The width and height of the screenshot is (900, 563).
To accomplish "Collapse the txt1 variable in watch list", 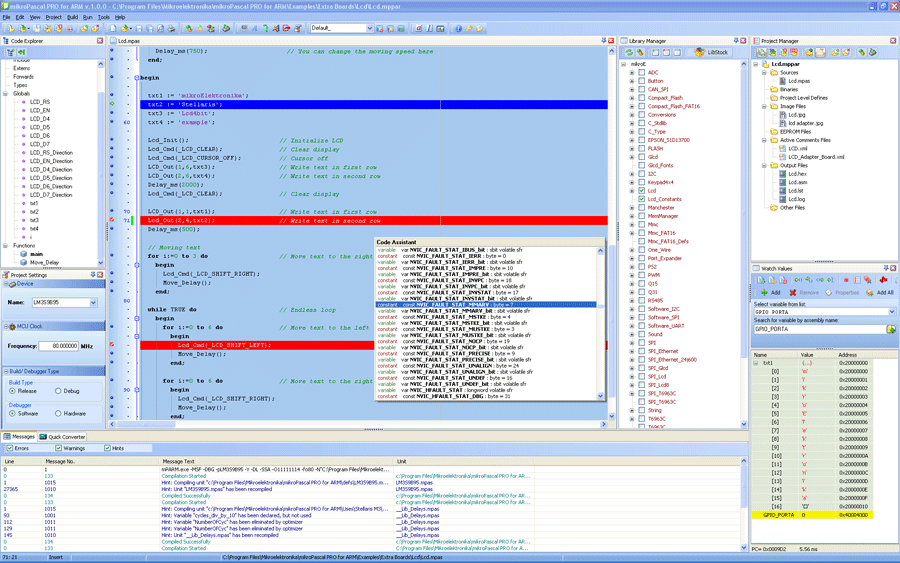I will pos(756,363).
